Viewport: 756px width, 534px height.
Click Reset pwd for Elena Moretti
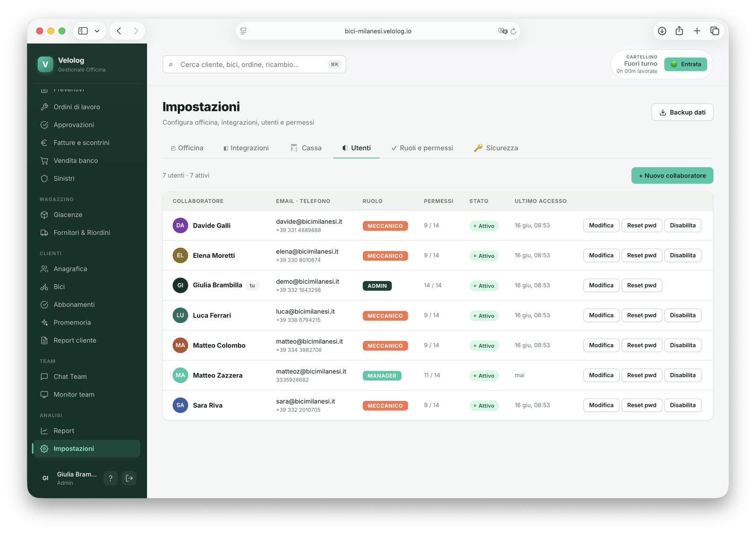(642, 255)
